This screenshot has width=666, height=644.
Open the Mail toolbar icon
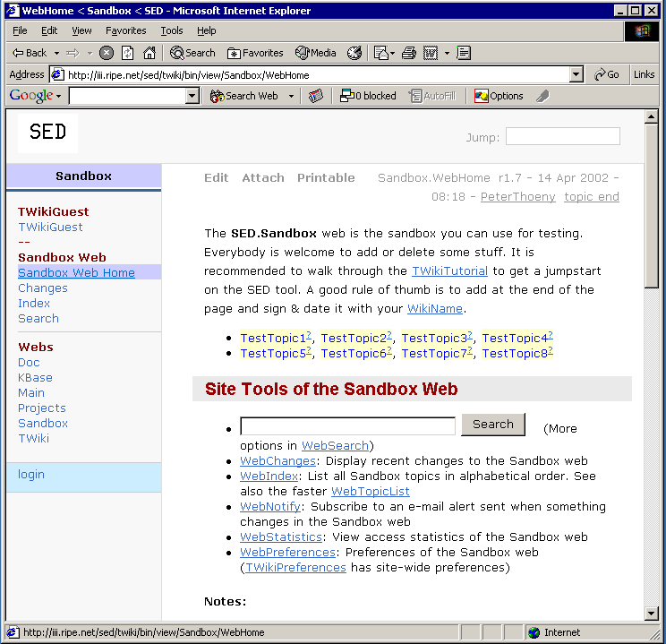click(x=381, y=53)
